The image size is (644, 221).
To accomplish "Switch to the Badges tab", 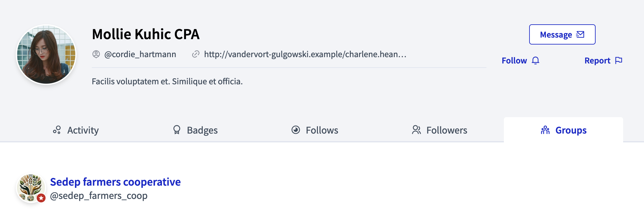I will click(x=202, y=130).
